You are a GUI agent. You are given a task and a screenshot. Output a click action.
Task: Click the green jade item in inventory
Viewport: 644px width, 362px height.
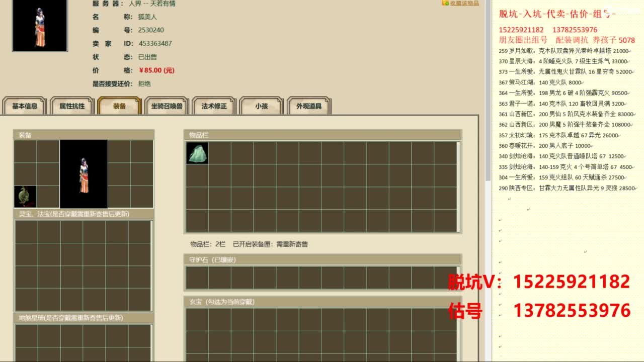click(x=197, y=153)
